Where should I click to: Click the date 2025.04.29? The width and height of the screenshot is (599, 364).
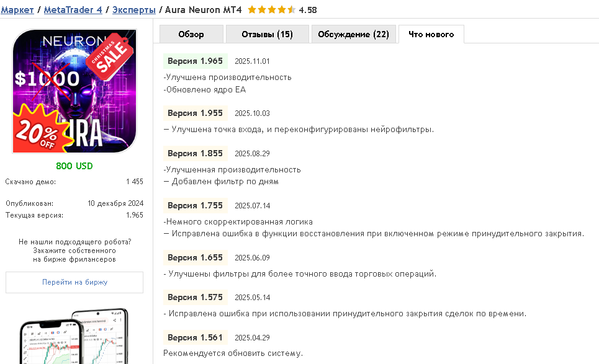[x=252, y=338]
